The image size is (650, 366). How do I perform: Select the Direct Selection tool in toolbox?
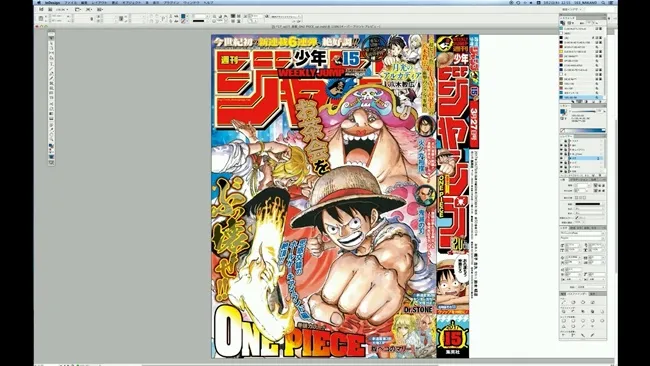51,44
